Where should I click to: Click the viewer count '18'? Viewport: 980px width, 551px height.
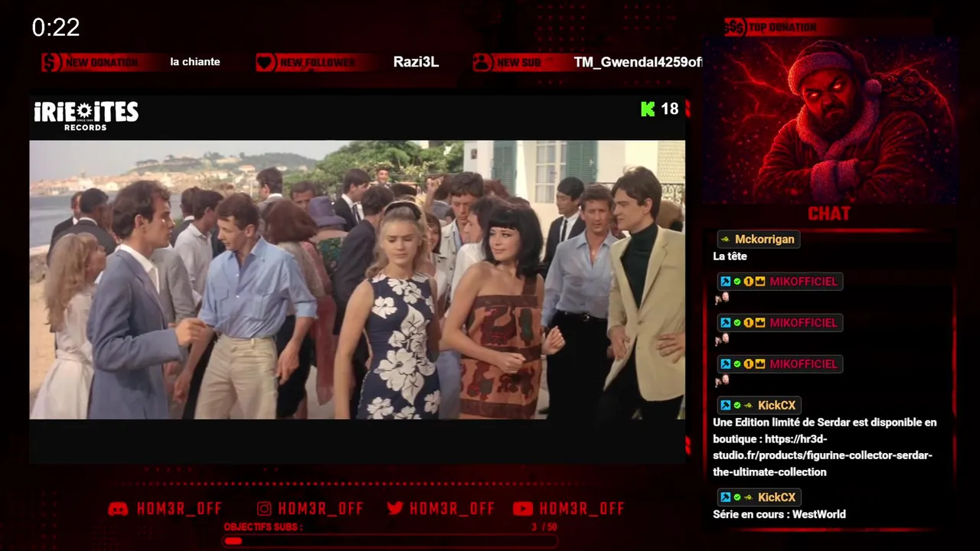pos(670,109)
